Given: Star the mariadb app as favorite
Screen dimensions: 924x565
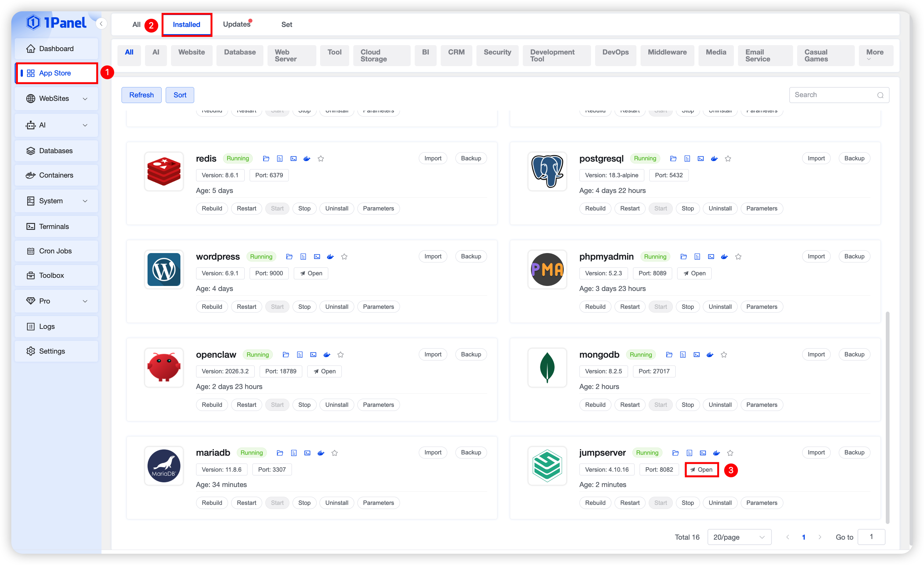Looking at the screenshot, I should click(335, 453).
